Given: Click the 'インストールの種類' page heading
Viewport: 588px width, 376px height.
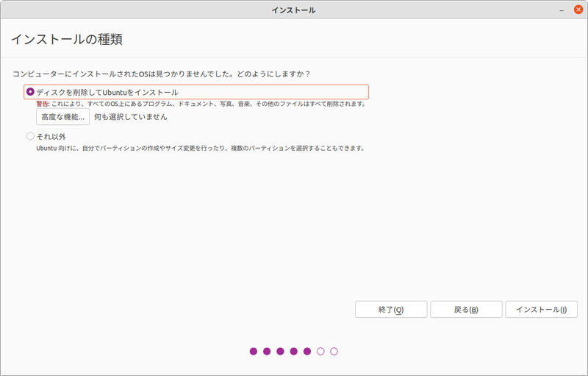Looking at the screenshot, I should pyautogui.click(x=67, y=39).
